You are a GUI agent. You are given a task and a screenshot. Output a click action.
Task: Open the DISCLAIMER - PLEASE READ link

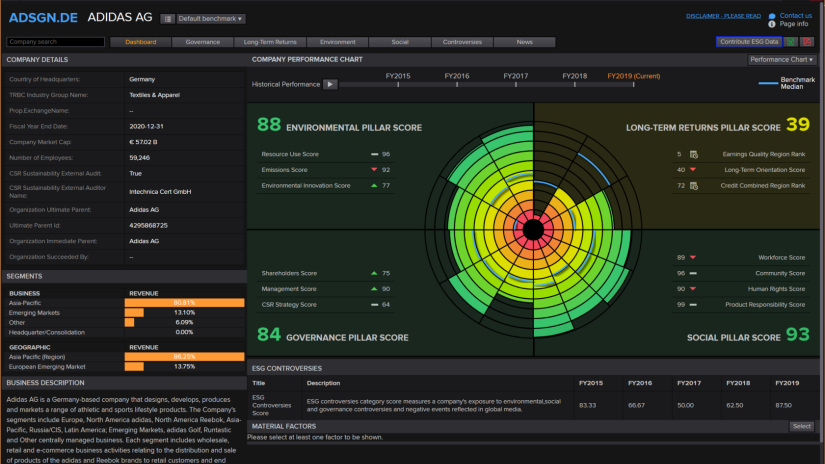click(x=723, y=16)
